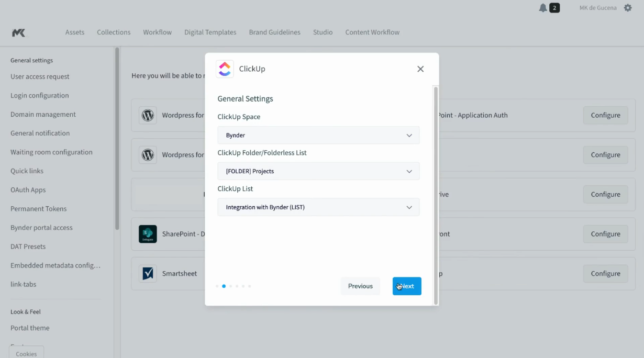Open Bynder portal access settings
The width and height of the screenshot is (644, 358).
pos(41,228)
